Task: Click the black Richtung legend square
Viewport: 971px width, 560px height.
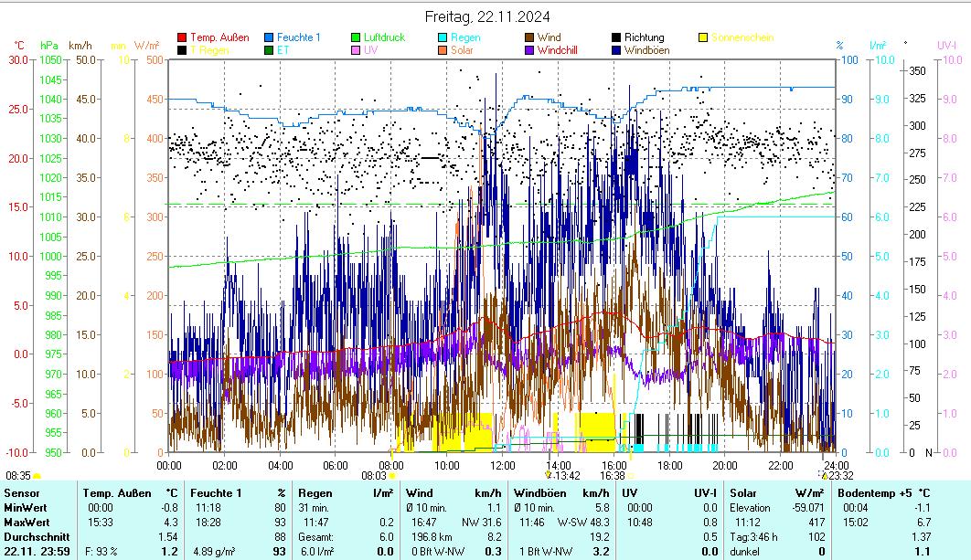Action: tap(616, 37)
